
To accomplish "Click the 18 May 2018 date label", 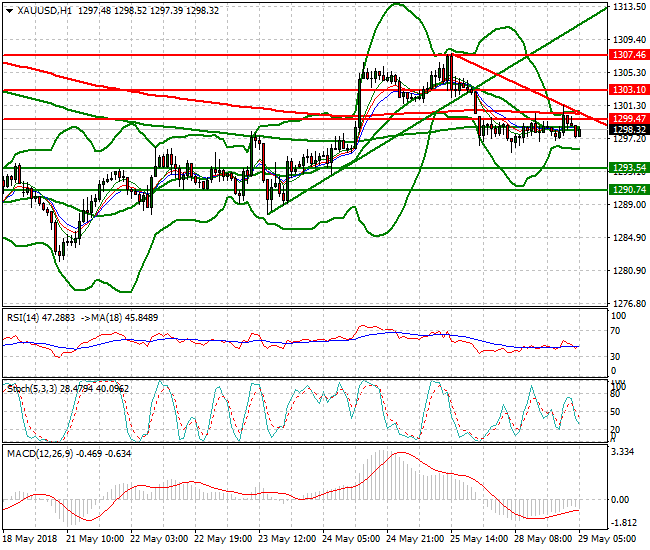I will [29, 539].
